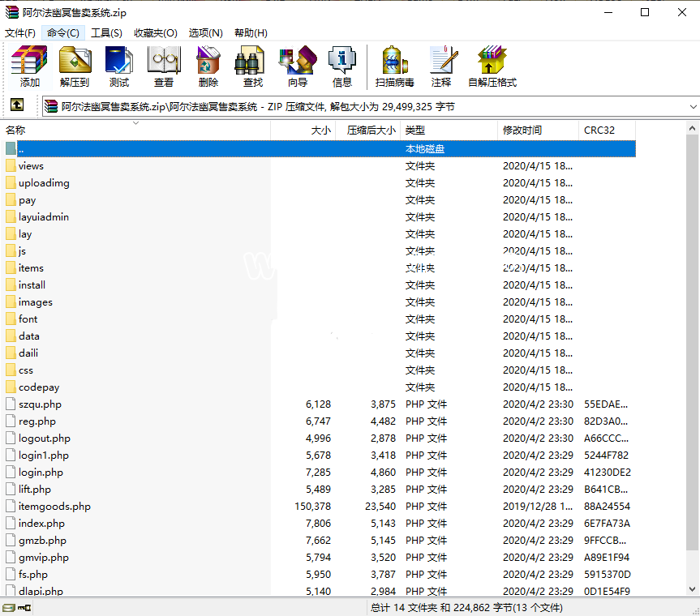The image size is (700, 616).
Task: Select dlapi.php file name
Action: (x=41, y=591)
